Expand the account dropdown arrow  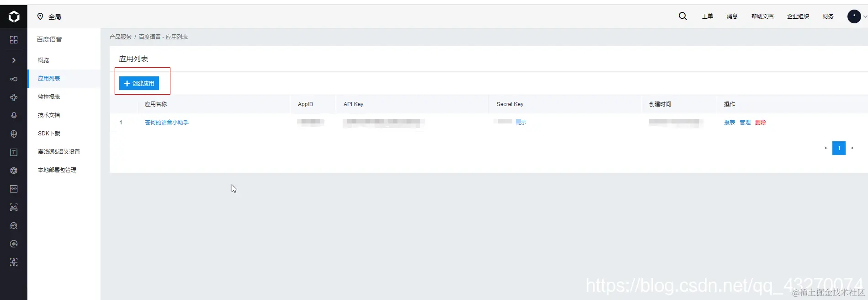pos(865,17)
